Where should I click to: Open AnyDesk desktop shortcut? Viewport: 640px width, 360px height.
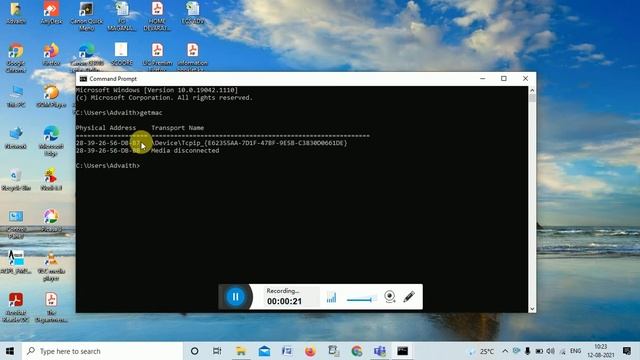pos(51,13)
